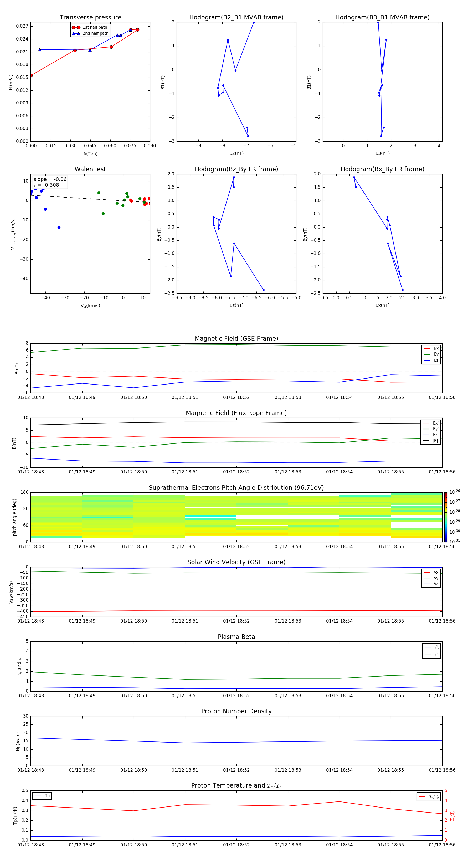Select the Bz legend entry in GSE magnetic field
473x868 pixels.
[x=431, y=360]
